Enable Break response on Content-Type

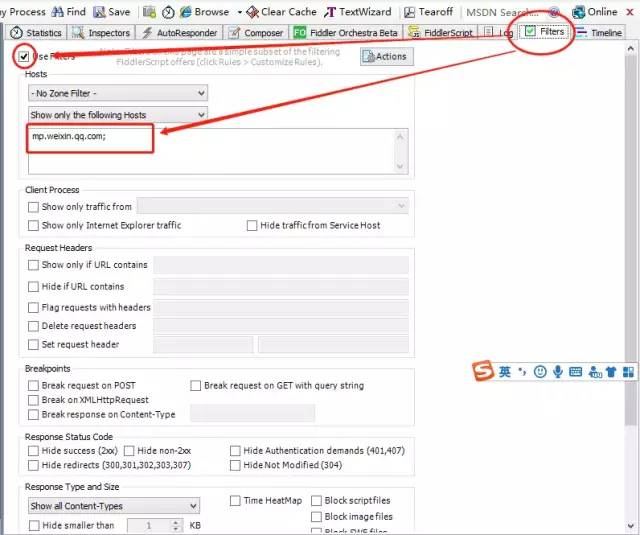pos(33,415)
